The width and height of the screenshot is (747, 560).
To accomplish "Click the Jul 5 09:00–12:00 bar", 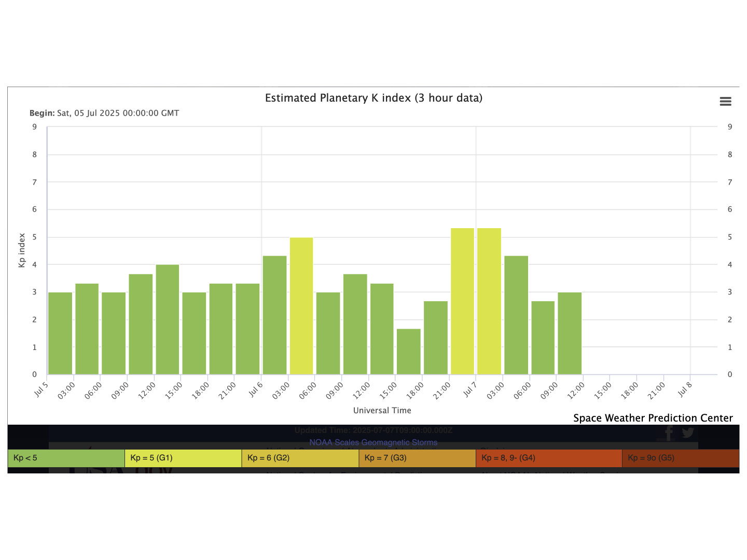I will coord(141,324).
